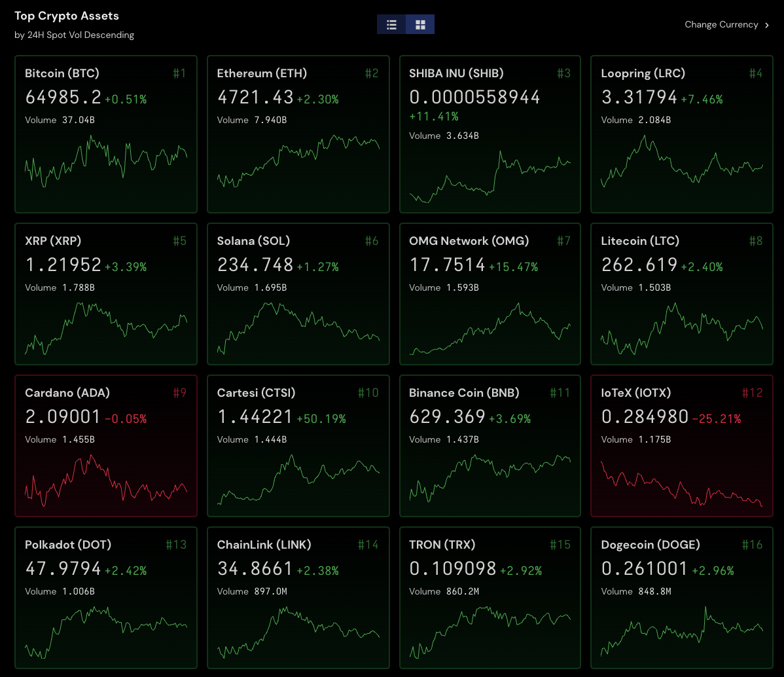Image resolution: width=784 pixels, height=677 pixels.
Task: Click Dogecoin (DOGE) title
Action: pos(650,544)
